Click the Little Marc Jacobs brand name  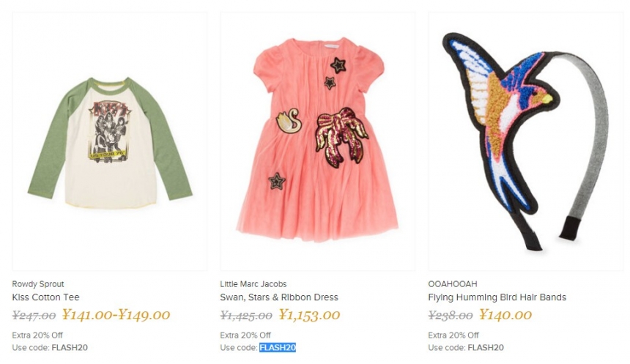tap(253, 284)
